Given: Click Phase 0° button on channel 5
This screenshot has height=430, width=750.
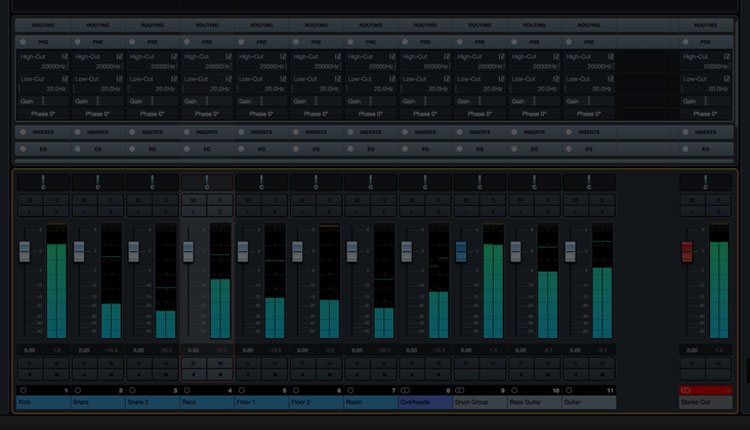Looking at the screenshot, I should click(261, 114).
